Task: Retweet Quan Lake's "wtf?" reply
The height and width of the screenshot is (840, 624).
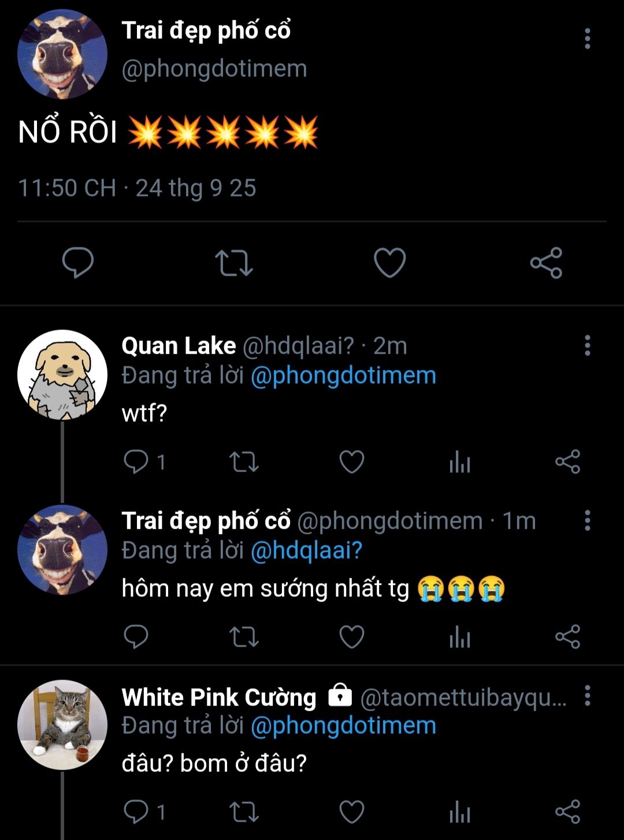Action: point(244,462)
